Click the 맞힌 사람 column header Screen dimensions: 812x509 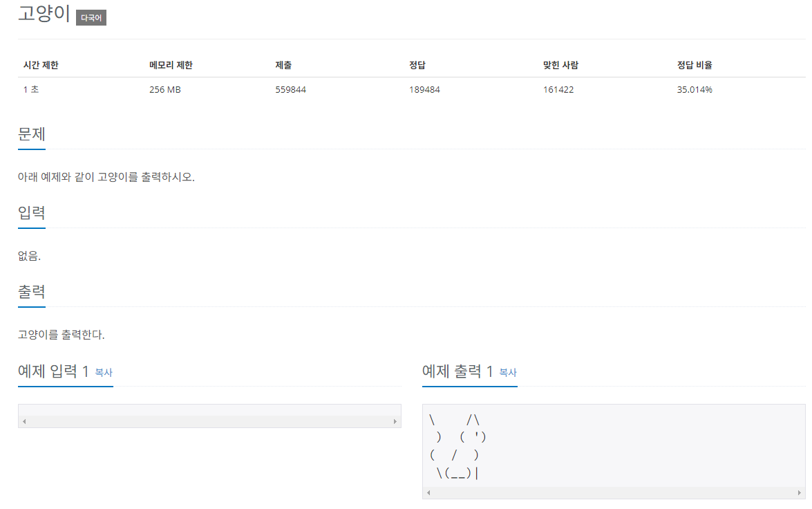coord(561,65)
